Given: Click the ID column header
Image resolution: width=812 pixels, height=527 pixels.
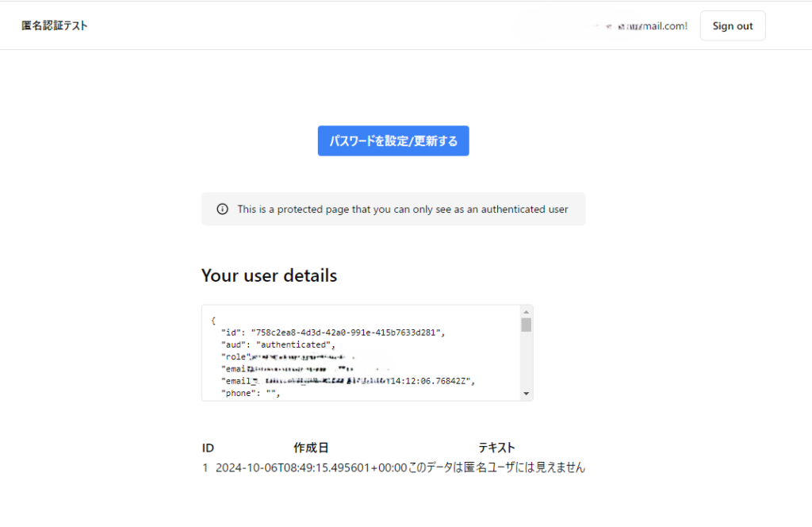Looking at the screenshot, I should 209,448.
